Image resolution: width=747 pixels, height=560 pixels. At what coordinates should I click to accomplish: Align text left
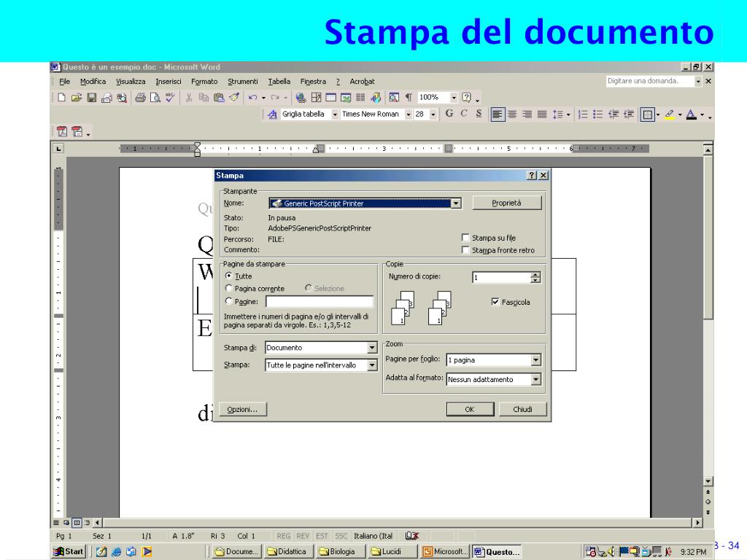[497, 114]
